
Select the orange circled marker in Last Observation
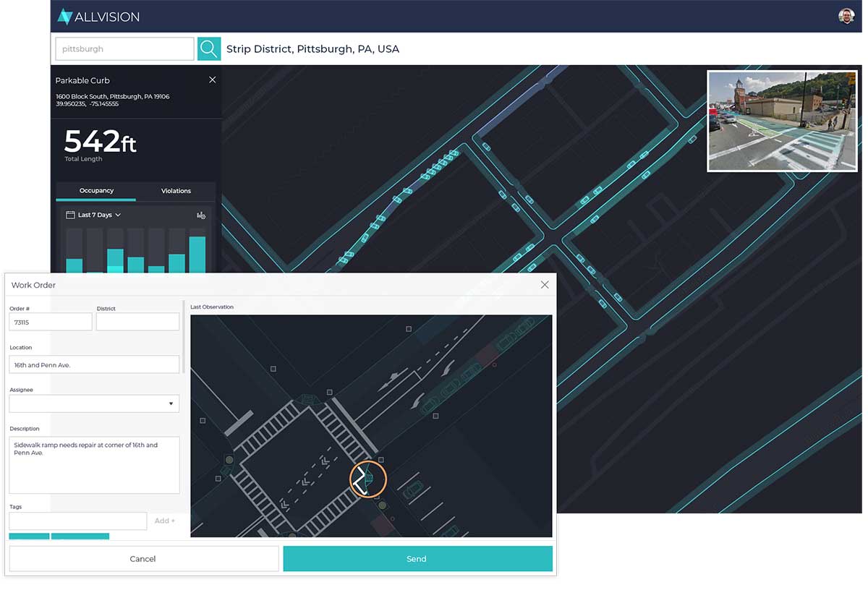(368, 479)
